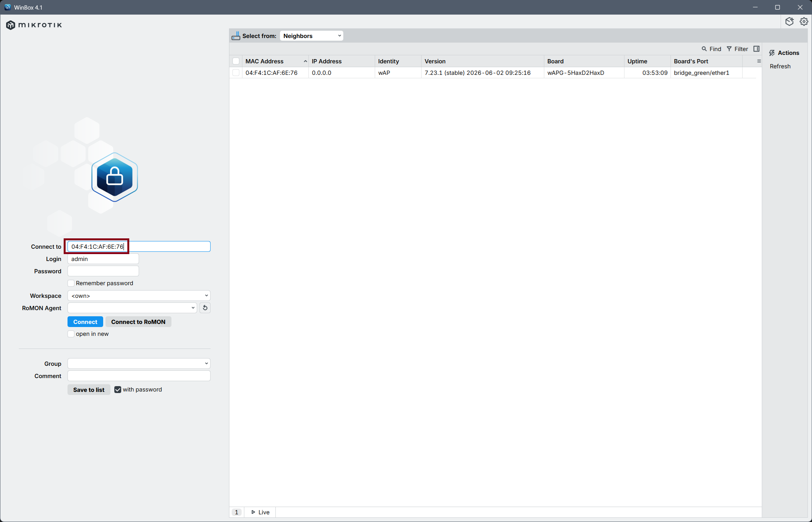Click Refresh in Actions panel
Screen dimensions: 812x522
pos(780,66)
